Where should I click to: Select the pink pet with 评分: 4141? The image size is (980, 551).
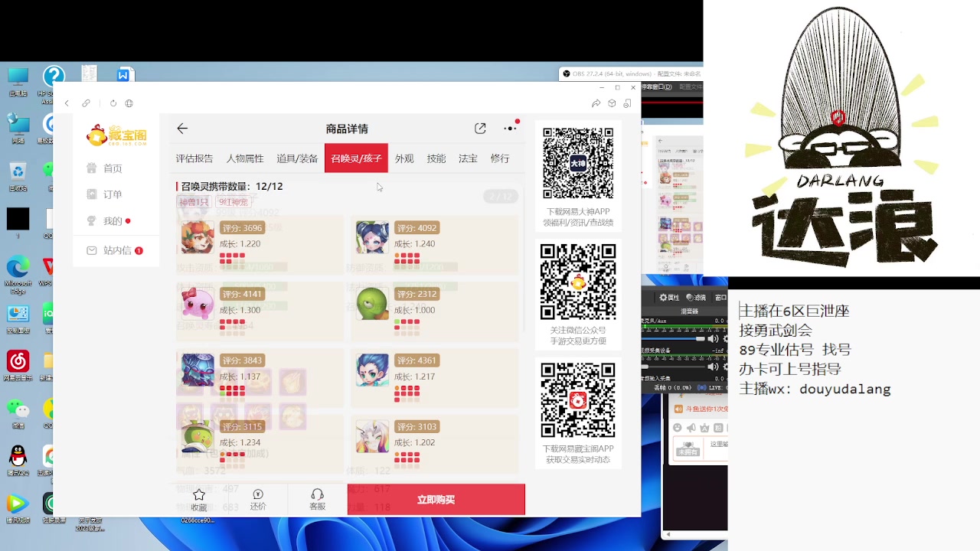(x=260, y=311)
